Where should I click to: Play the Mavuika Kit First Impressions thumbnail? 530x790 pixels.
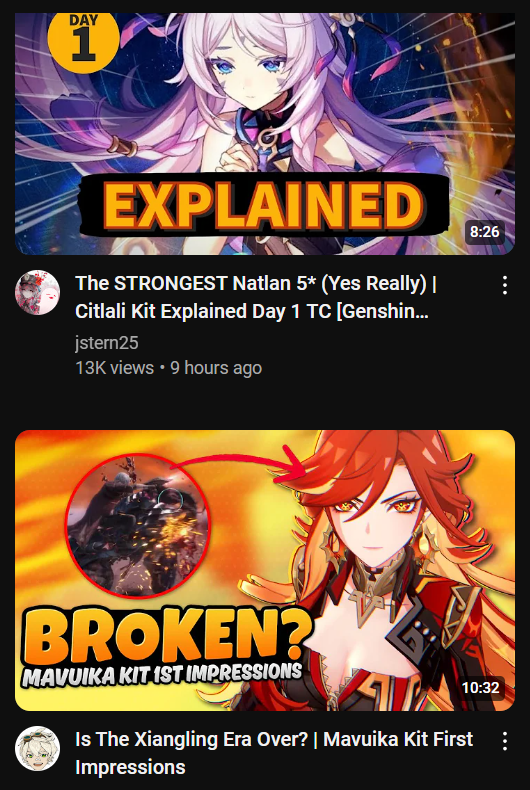[265, 570]
